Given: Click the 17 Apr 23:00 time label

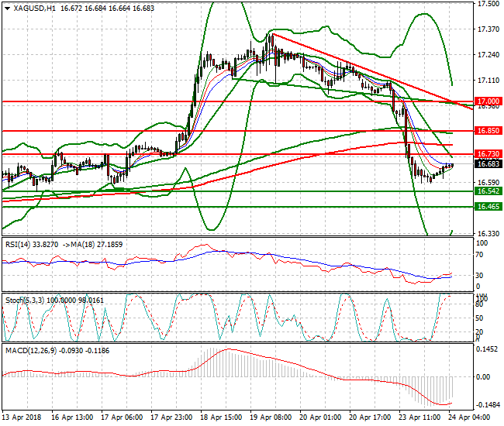Looking at the screenshot, I should tap(171, 417).
